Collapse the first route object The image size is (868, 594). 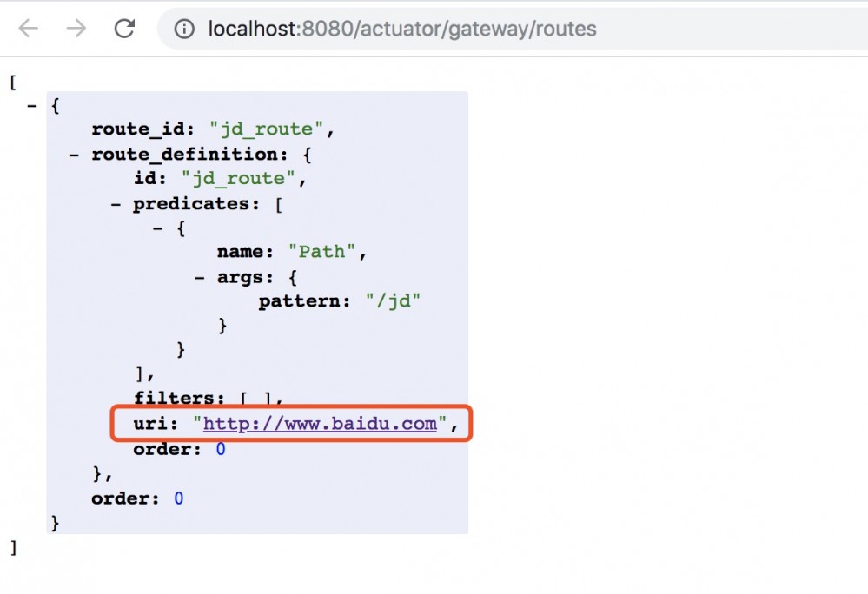pyautogui.click(x=33, y=105)
